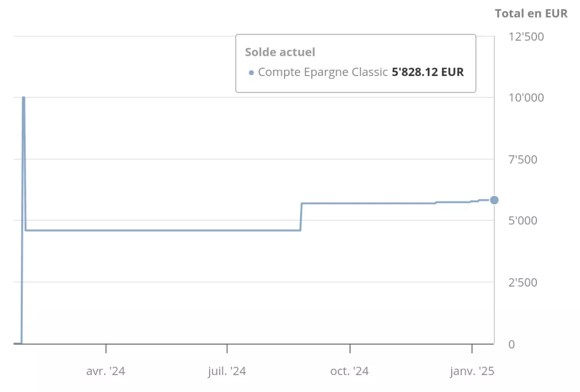Select the janv. '25 x-axis label
The width and height of the screenshot is (580, 392).
click(x=472, y=371)
